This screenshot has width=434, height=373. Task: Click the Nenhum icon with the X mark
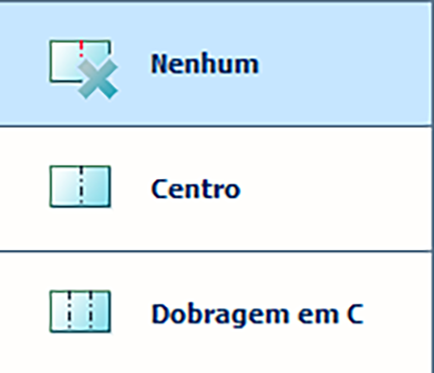(x=84, y=69)
